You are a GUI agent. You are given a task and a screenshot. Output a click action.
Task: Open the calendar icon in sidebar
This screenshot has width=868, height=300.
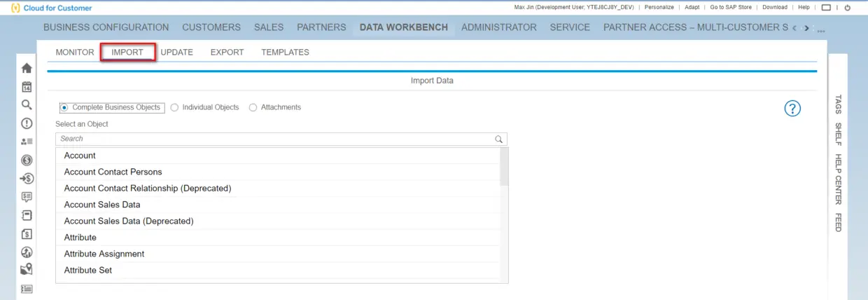(27, 87)
